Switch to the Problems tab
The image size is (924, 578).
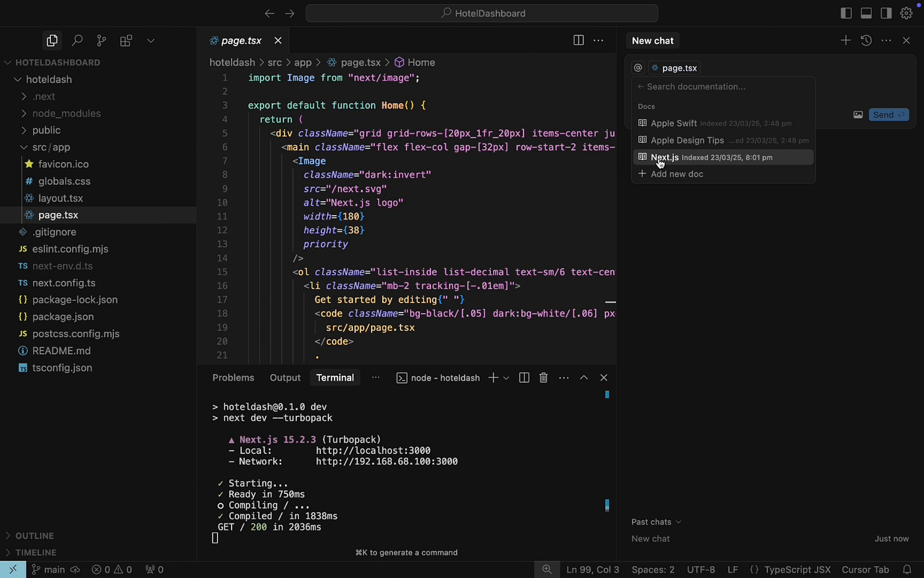tap(233, 377)
